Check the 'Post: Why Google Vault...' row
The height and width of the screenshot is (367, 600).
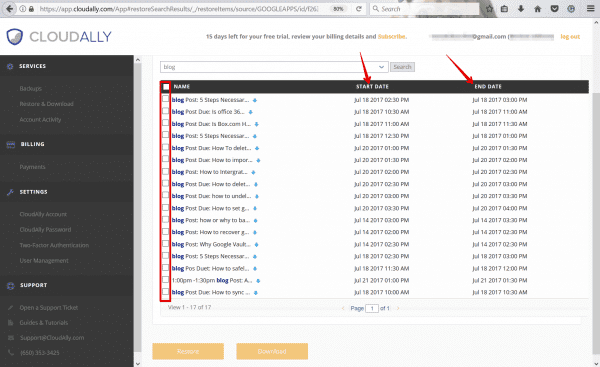pyautogui.click(x=165, y=243)
